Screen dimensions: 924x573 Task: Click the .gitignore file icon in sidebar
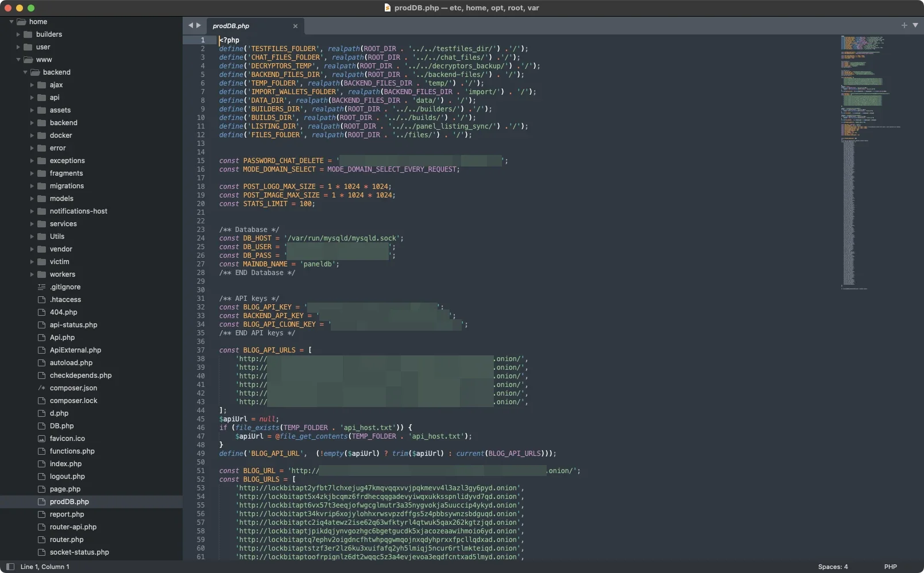point(41,287)
